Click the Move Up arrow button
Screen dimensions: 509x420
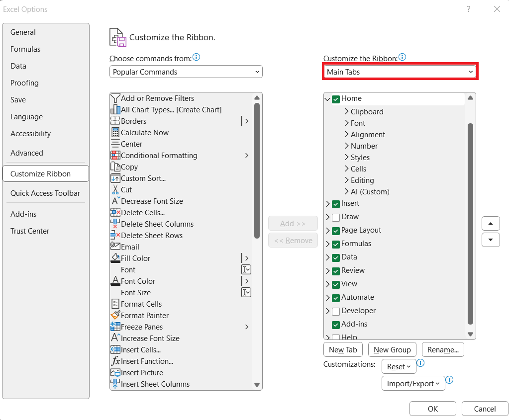click(x=491, y=223)
